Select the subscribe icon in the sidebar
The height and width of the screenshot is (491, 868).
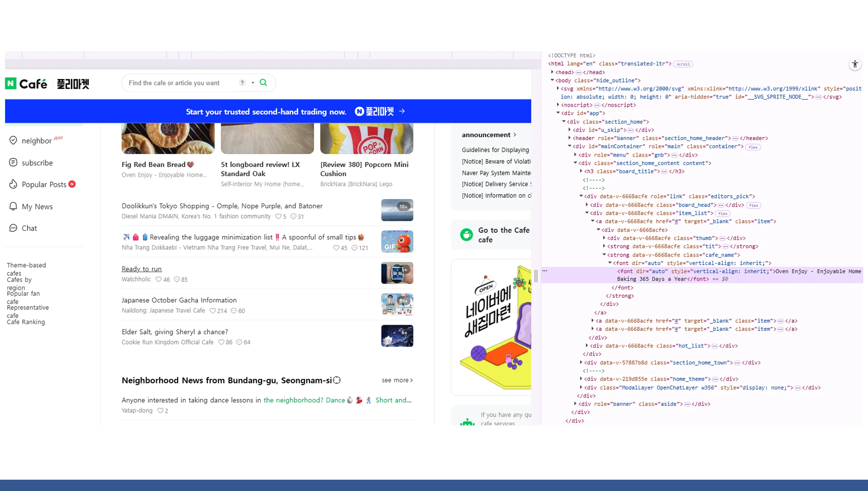click(13, 163)
